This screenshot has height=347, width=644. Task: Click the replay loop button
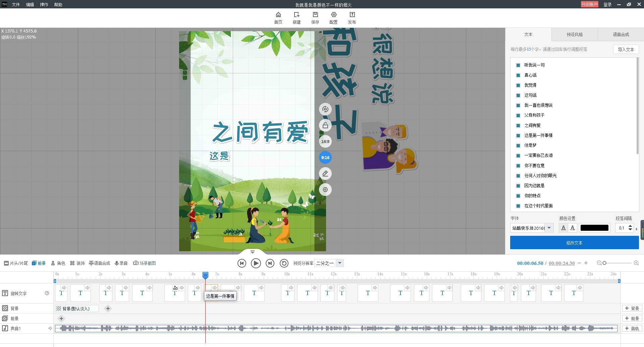point(284,263)
